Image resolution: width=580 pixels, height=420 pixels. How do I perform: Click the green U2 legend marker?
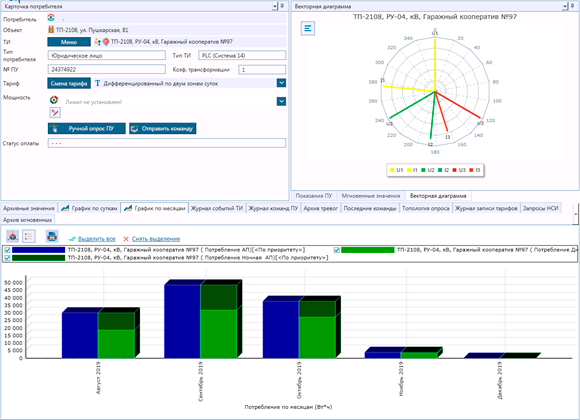(423, 170)
